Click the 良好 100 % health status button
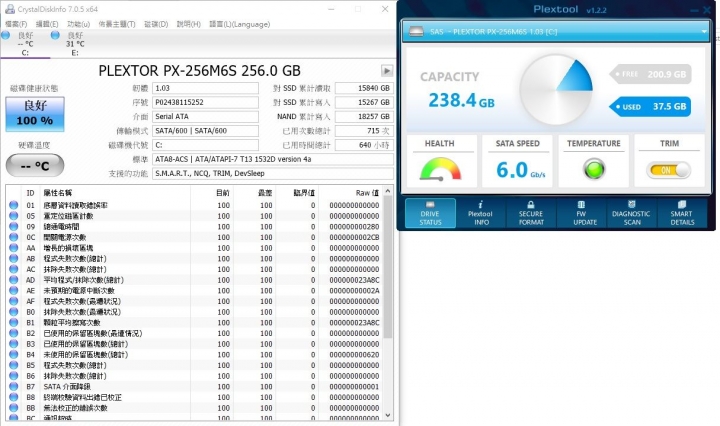The width and height of the screenshot is (720, 426). (x=35, y=114)
